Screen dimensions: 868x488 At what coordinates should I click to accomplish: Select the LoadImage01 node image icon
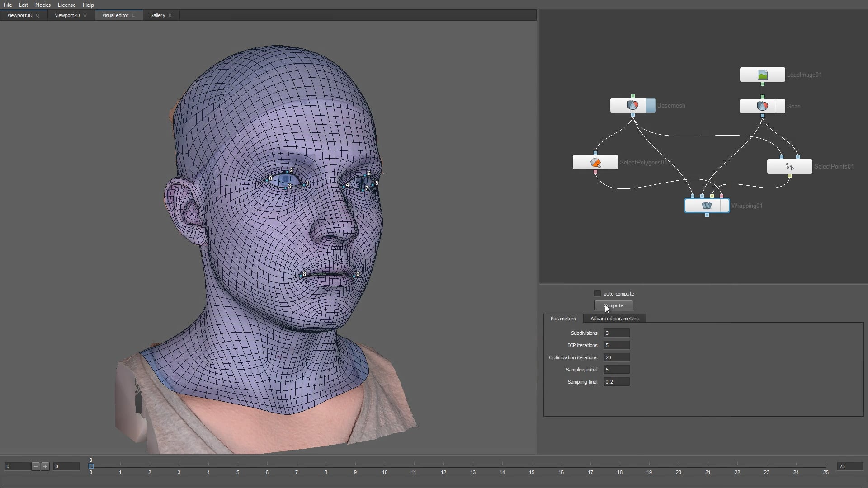[762, 74]
